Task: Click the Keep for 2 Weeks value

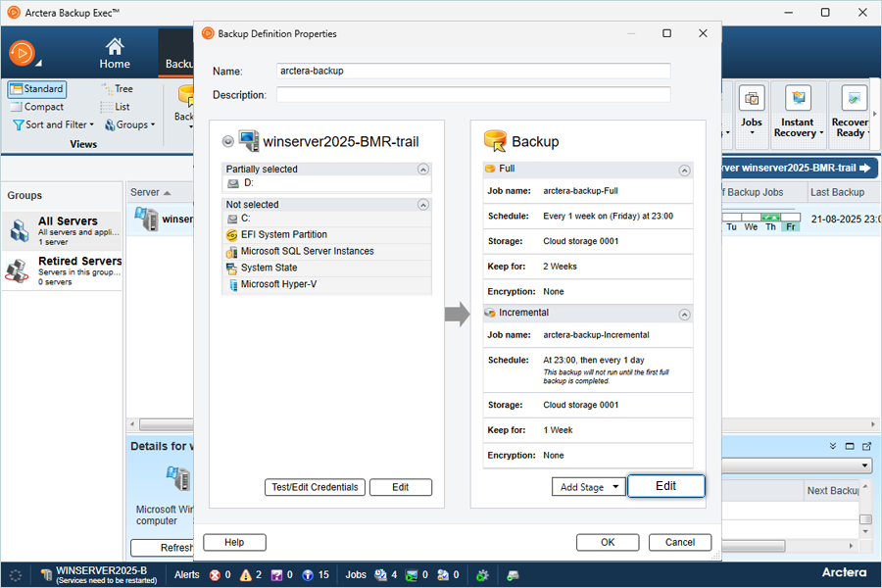Action: [560, 267]
